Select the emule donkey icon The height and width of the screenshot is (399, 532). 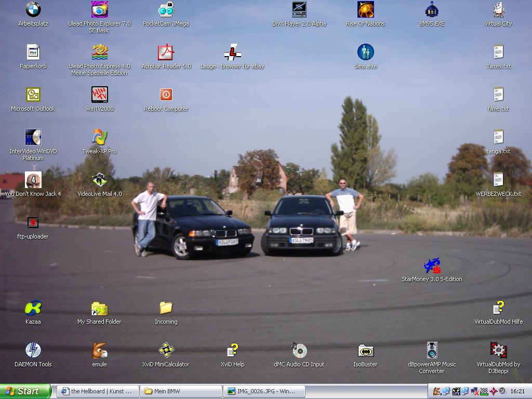pos(99,351)
